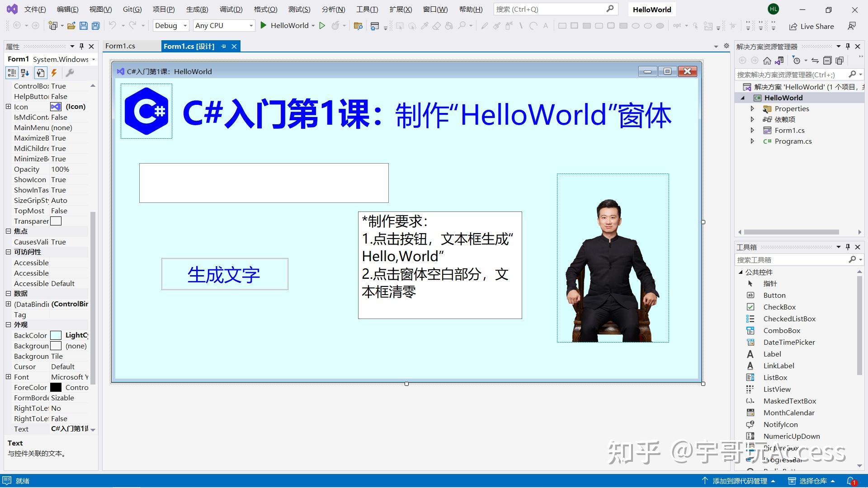Click the black ForeColor swatch in Properties
Viewport: 868px width, 488px height.
(56, 387)
